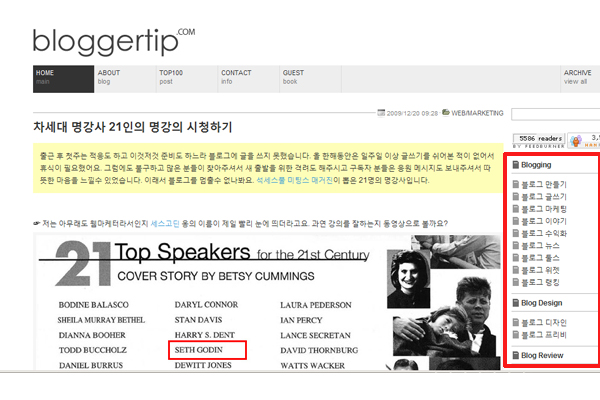Viewport: 600px width, 400px height.
Task: Open the ARCHIVE view all tab
Action: [x=580, y=79]
